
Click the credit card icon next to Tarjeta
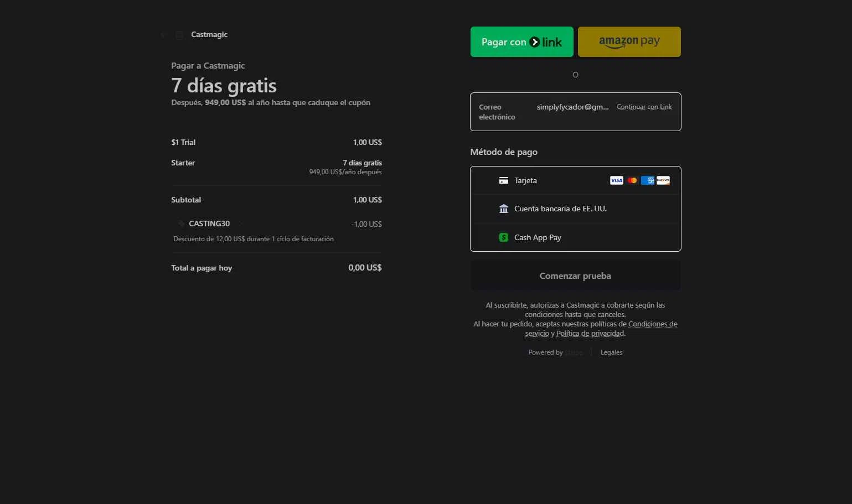[x=504, y=180]
